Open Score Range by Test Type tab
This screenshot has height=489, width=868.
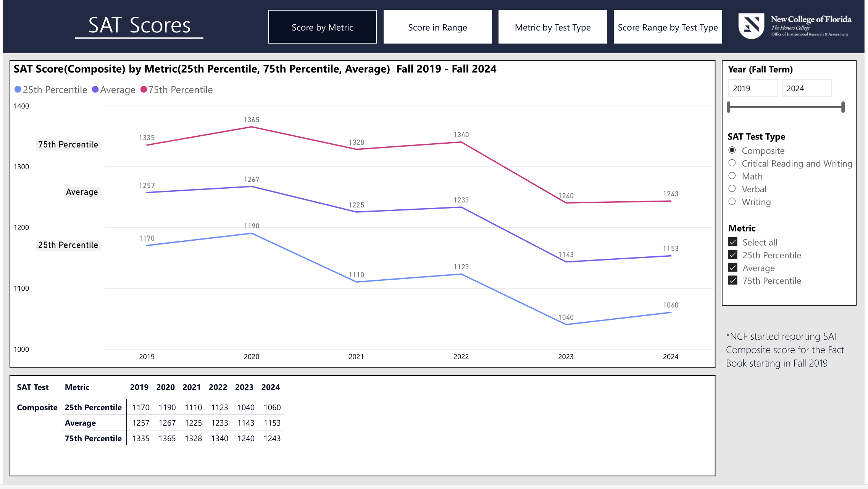coord(668,27)
